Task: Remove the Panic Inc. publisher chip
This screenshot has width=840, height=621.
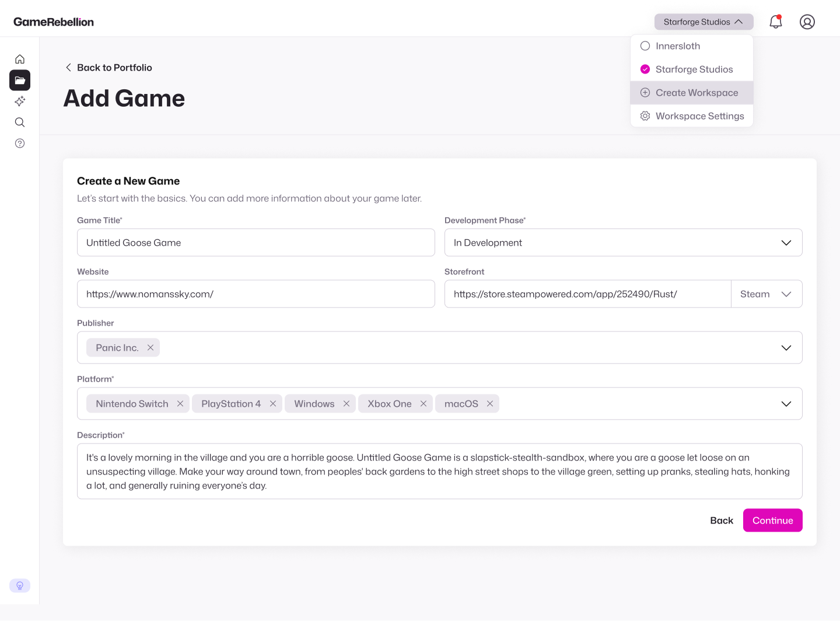Action: pos(150,347)
